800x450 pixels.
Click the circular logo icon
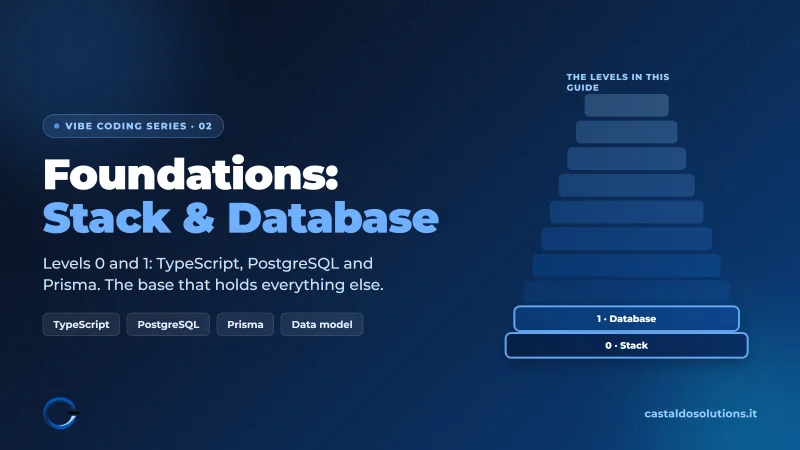(61, 413)
